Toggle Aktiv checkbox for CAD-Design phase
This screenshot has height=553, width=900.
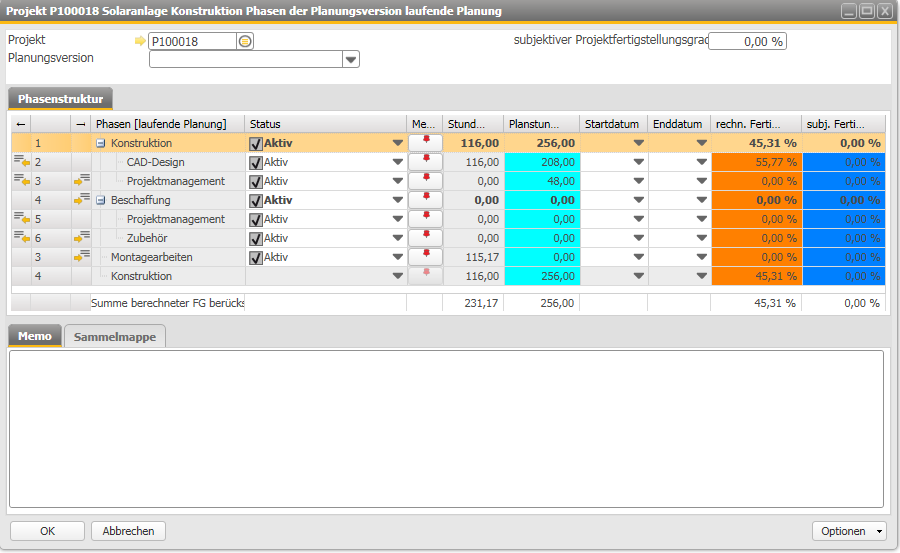point(256,162)
